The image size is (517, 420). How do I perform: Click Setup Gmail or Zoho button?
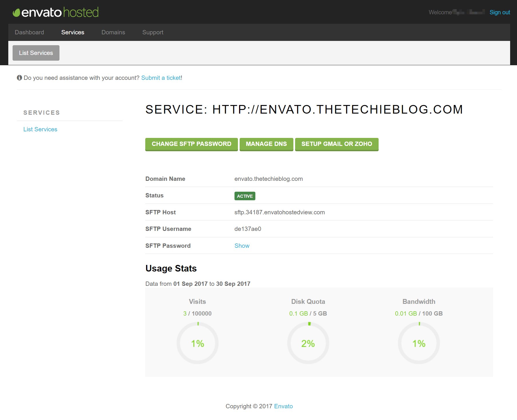click(x=337, y=144)
